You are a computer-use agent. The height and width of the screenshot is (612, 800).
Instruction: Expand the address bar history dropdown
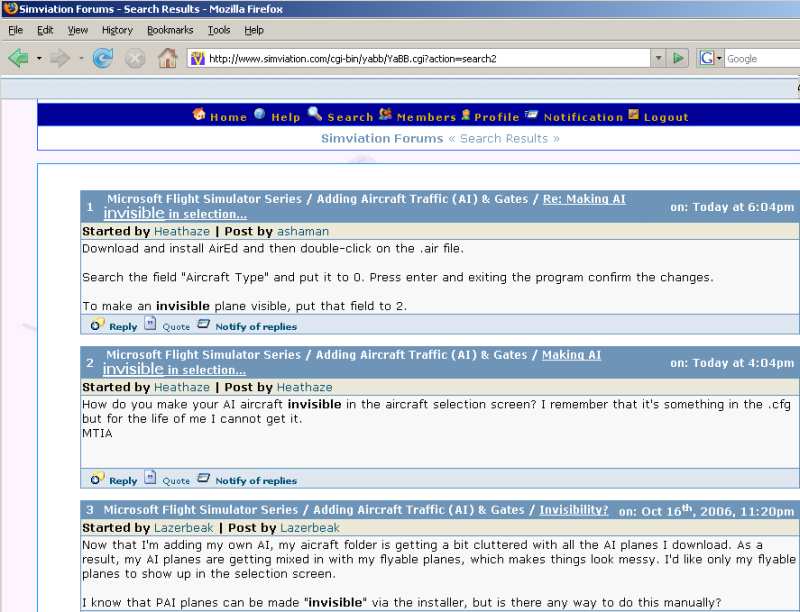[658, 58]
